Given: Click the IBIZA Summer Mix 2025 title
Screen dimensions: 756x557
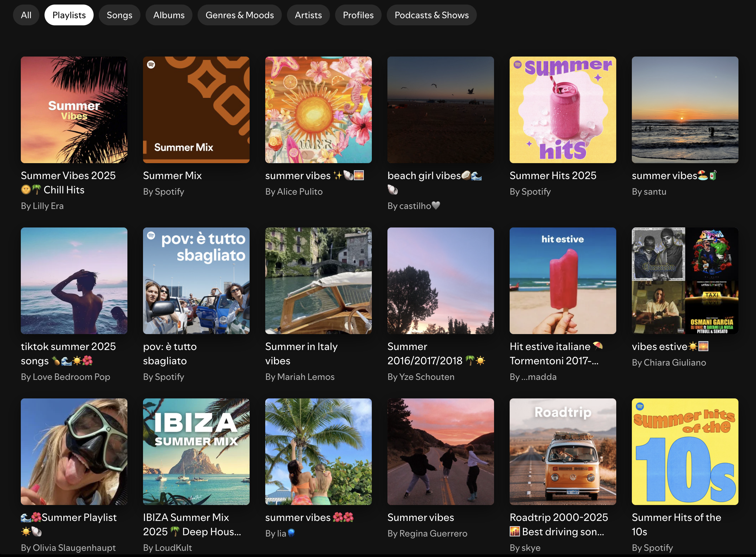Looking at the screenshot, I should point(192,524).
